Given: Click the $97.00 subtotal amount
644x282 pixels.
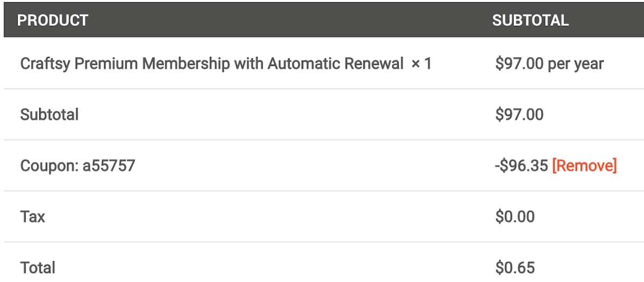Looking at the screenshot, I should tap(519, 114).
